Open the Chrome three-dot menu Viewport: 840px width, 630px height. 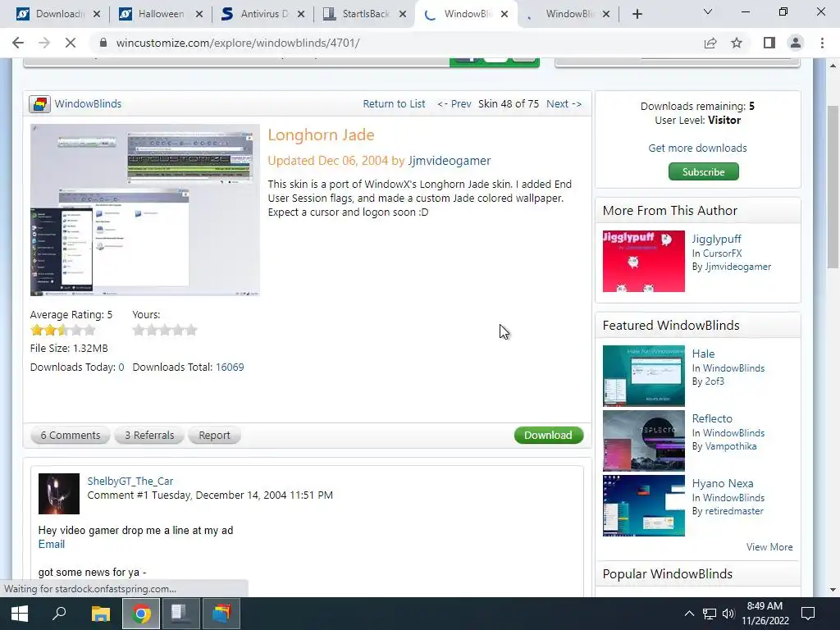tap(822, 43)
